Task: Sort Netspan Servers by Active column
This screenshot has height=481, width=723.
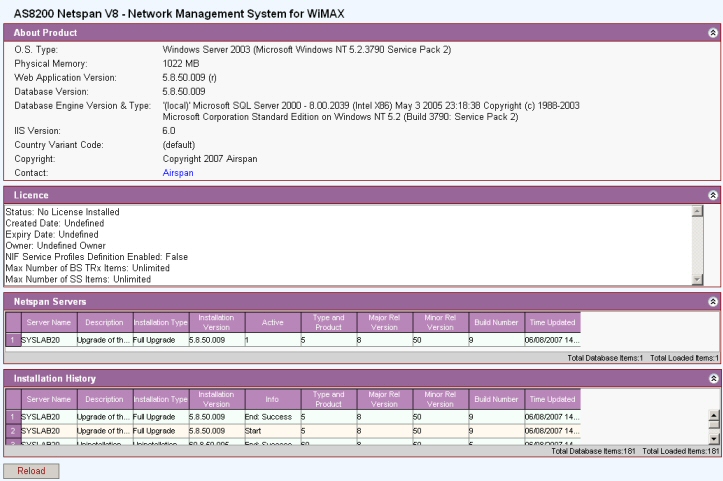Action: click(272, 322)
